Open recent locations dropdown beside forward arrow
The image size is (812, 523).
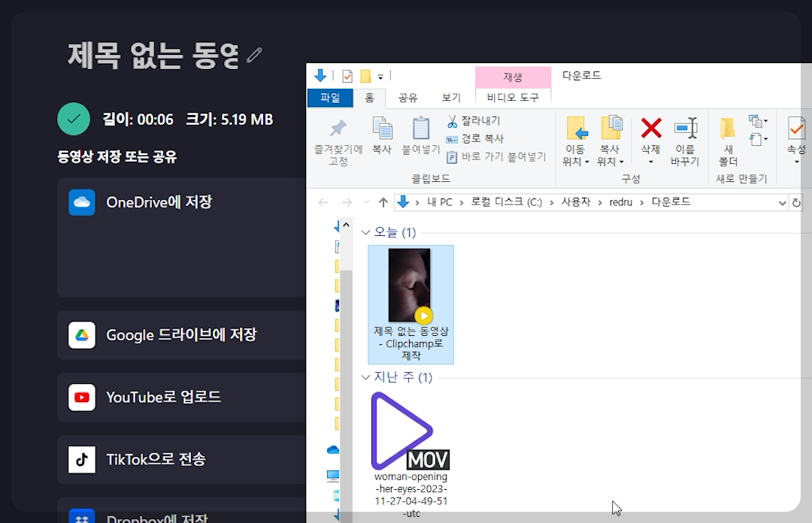tap(367, 202)
